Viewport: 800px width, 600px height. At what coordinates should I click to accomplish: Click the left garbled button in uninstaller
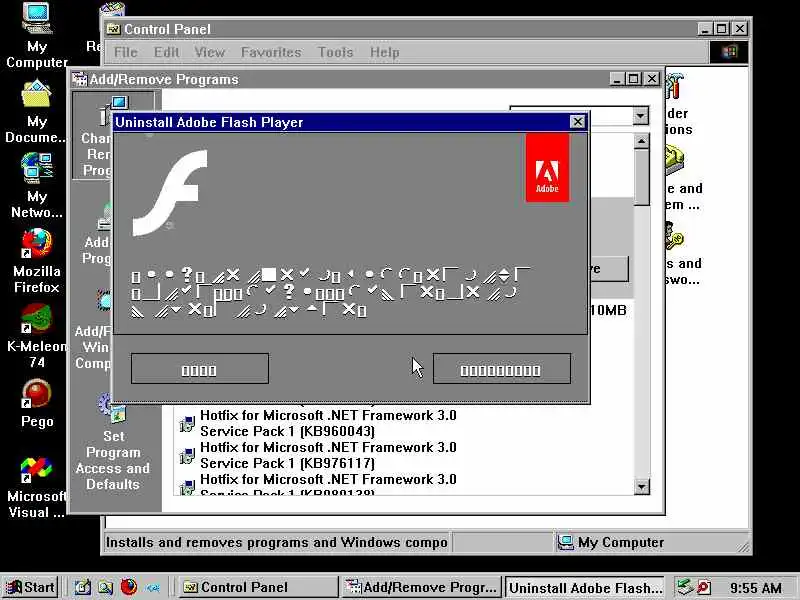[x=199, y=368]
